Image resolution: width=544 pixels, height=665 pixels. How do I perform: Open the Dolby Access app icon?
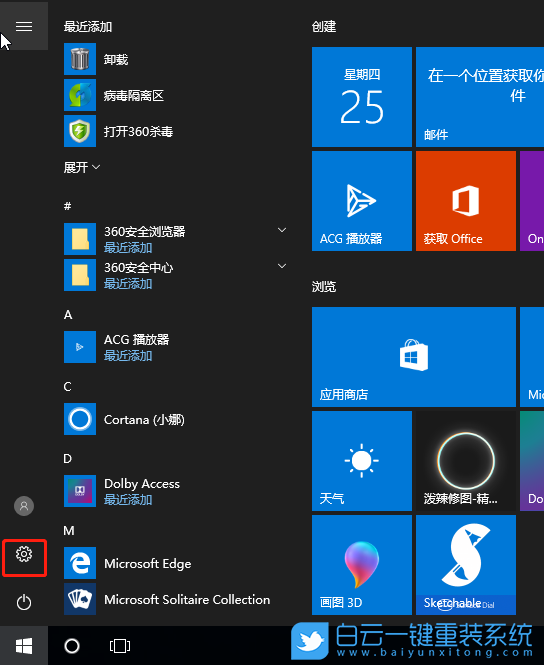[80, 491]
